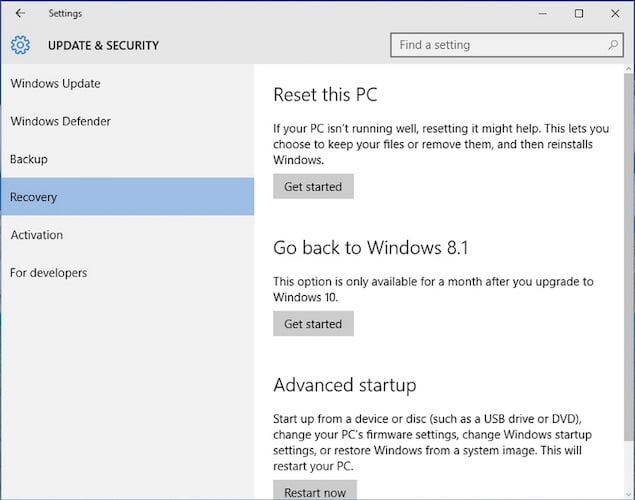Select the Recovery sidebar item
Image resolution: width=635 pixels, height=500 pixels.
click(x=34, y=197)
